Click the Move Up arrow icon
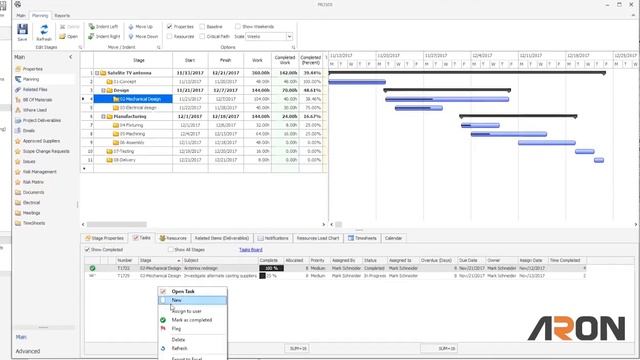 coord(131,27)
